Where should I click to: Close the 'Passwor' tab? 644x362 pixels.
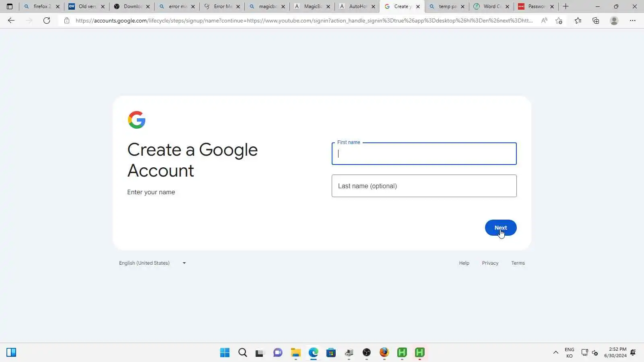click(x=552, y=6)
